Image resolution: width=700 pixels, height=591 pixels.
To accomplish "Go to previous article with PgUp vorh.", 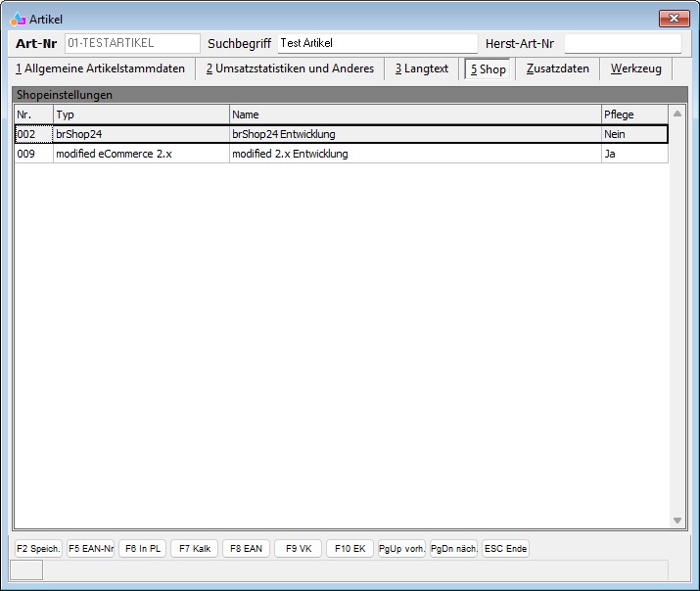I will 401,549.
